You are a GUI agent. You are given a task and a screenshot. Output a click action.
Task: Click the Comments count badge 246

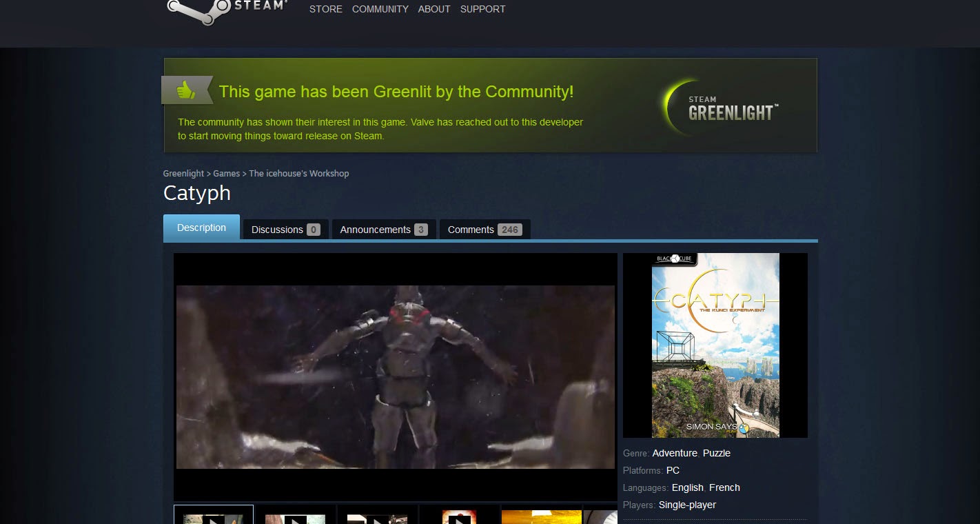pos(510,230)
